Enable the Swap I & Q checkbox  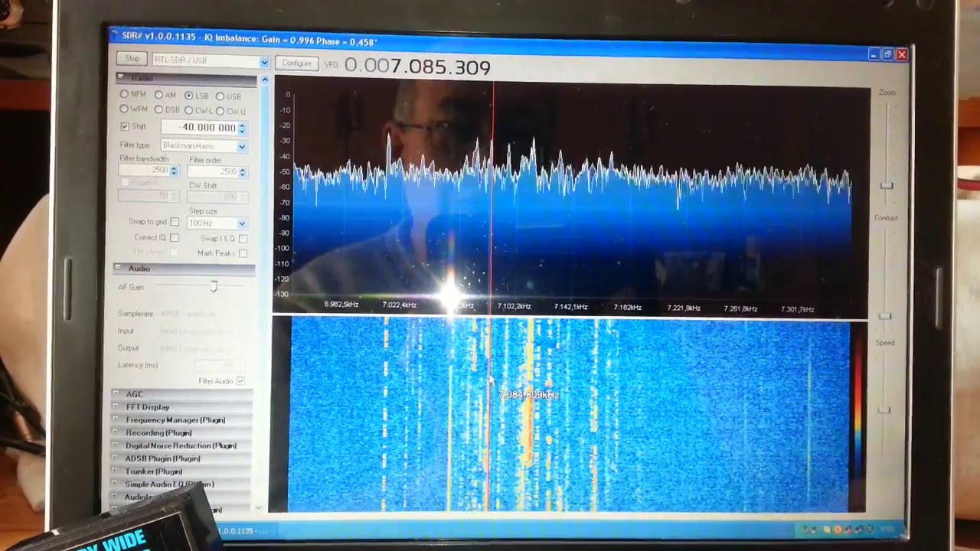point(243,239)
